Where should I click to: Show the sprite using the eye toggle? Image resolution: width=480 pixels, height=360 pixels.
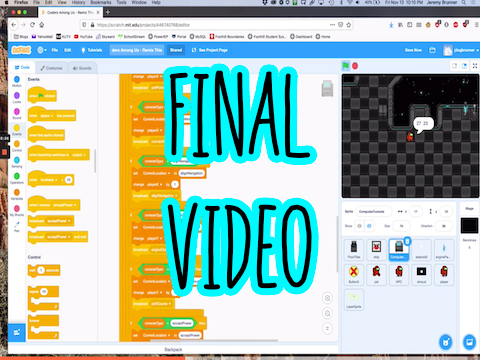(x=359, y=226)
